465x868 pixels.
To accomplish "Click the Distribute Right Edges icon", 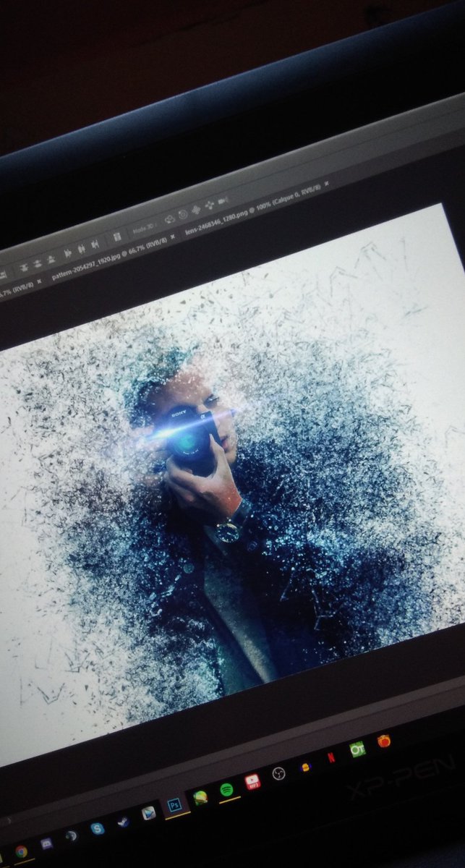I will (x=95, y=244).
